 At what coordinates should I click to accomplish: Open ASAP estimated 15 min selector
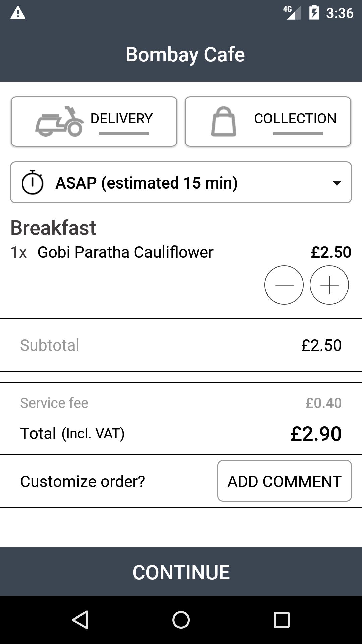181,182
